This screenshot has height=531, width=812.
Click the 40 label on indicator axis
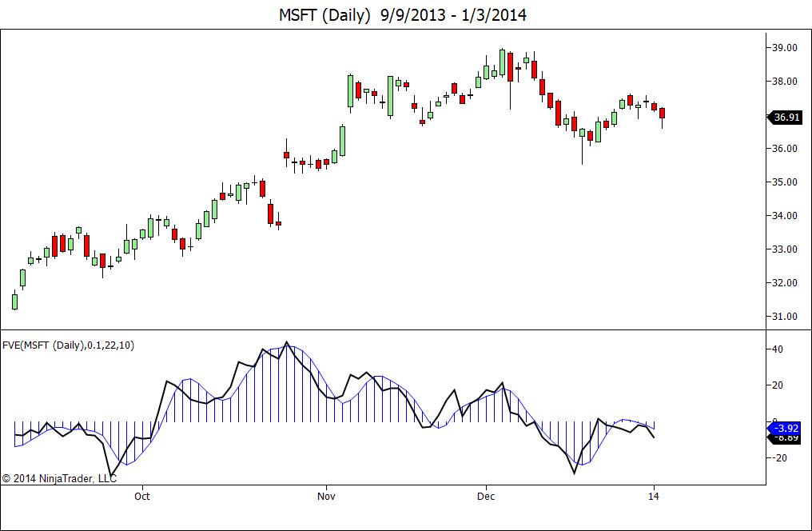click(x=778, y=349)
